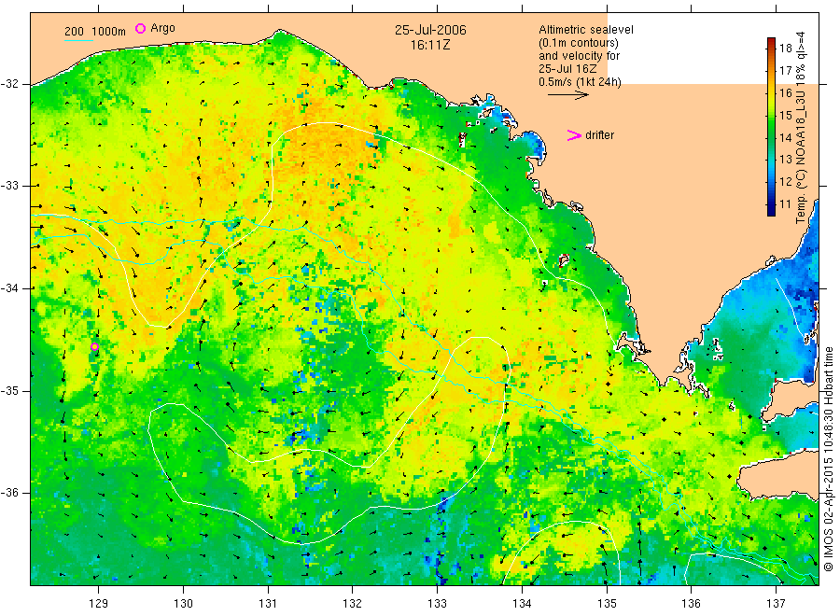
Task: Click color bar value 15
Action: click(x=785, y=115)
